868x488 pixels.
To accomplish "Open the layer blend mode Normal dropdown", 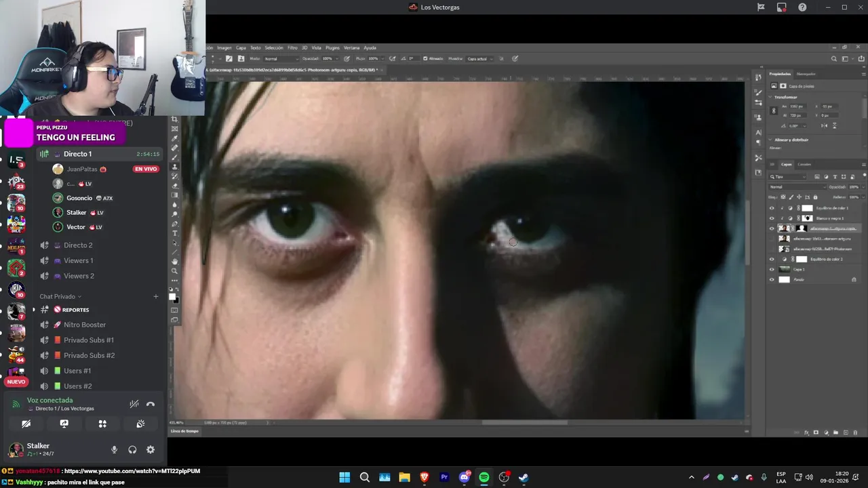I will (797, 187).
